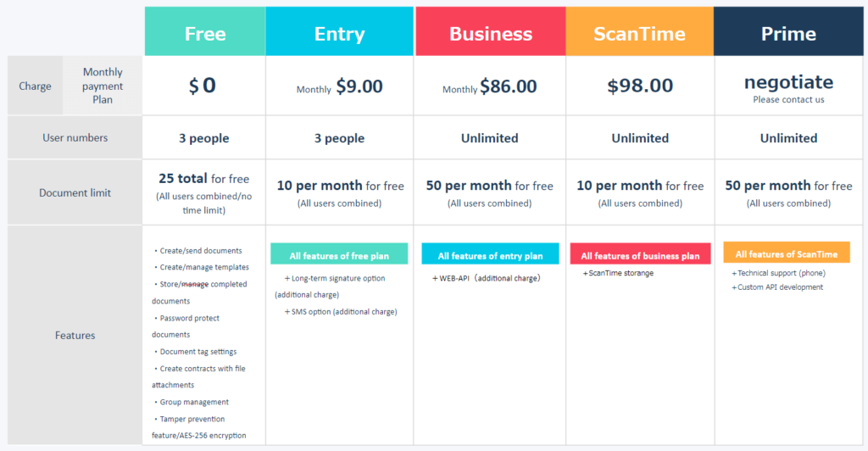The width and height of the screenshot is (868, 451).
Task: Click the WEB-API additional charge feature
Action: pos(486,278)
